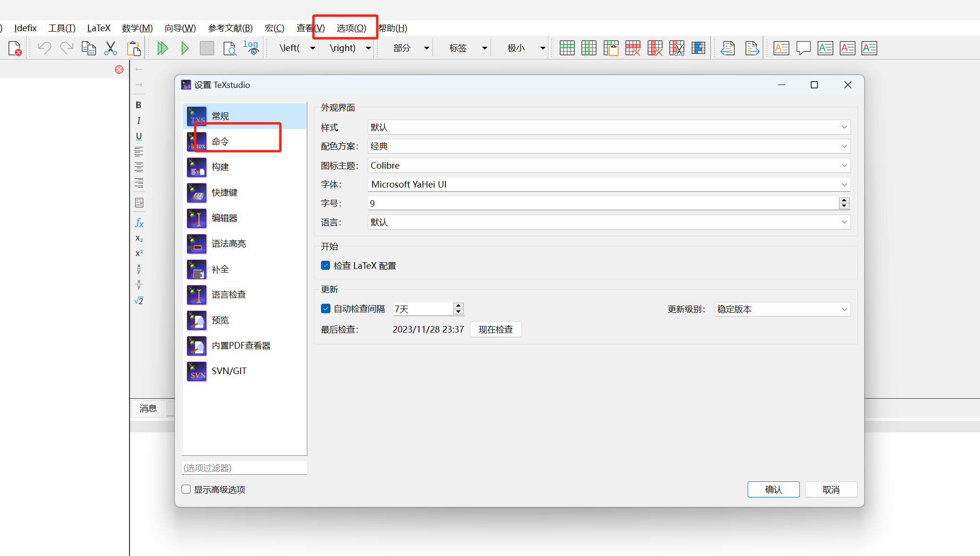This screenshot has width=980, height=556.
Task: Click the remove table column icon
Action: (655, 48)
